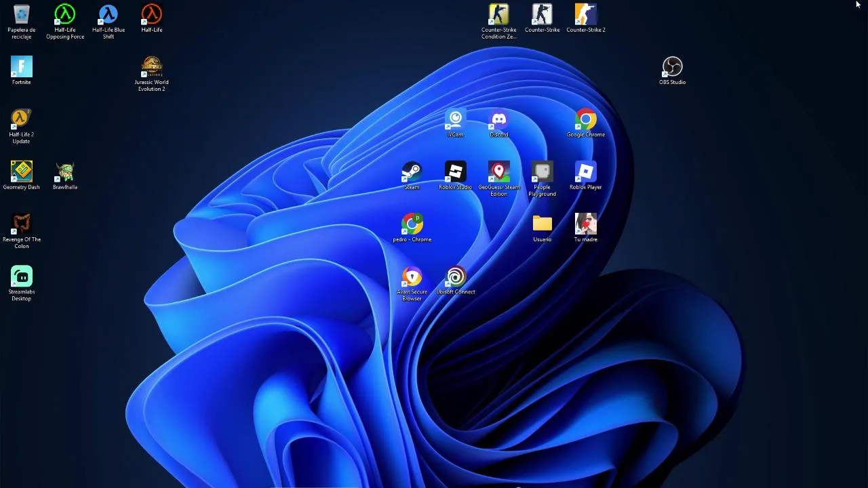Select Avast Secure Browser icon
Viewport: 868px width, 488px height.
(x=412, y=276)
